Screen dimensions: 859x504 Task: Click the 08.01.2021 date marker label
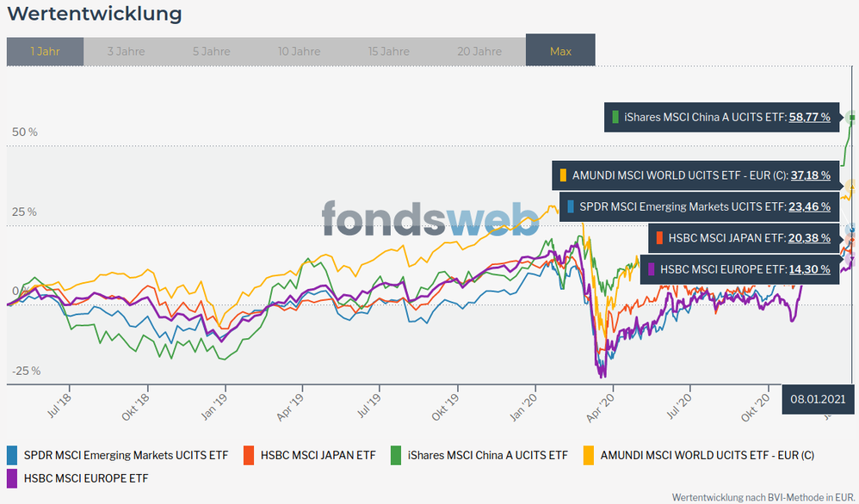818,400
